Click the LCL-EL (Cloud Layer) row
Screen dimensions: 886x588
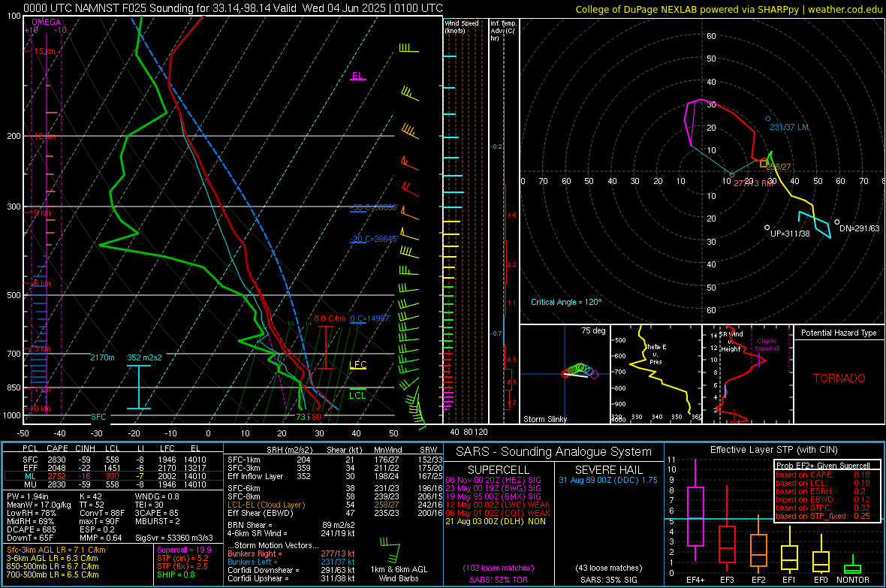tap(335, 505)
